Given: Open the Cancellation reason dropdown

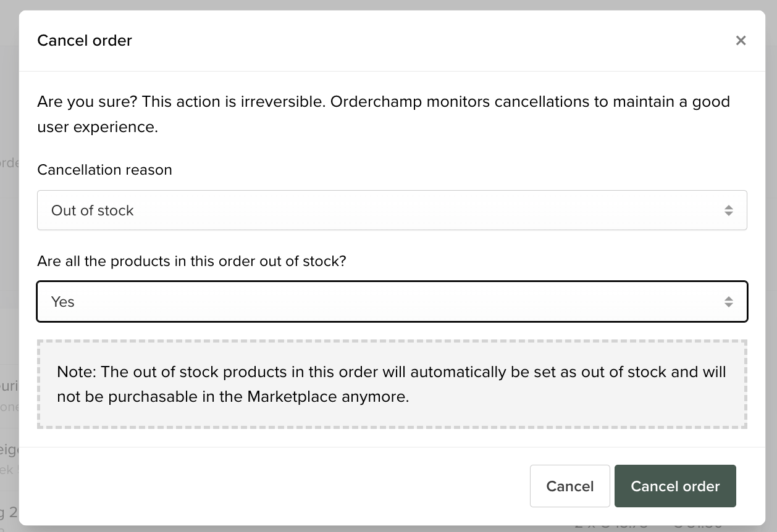Looking at the screenshot, I should click(392, 210).
